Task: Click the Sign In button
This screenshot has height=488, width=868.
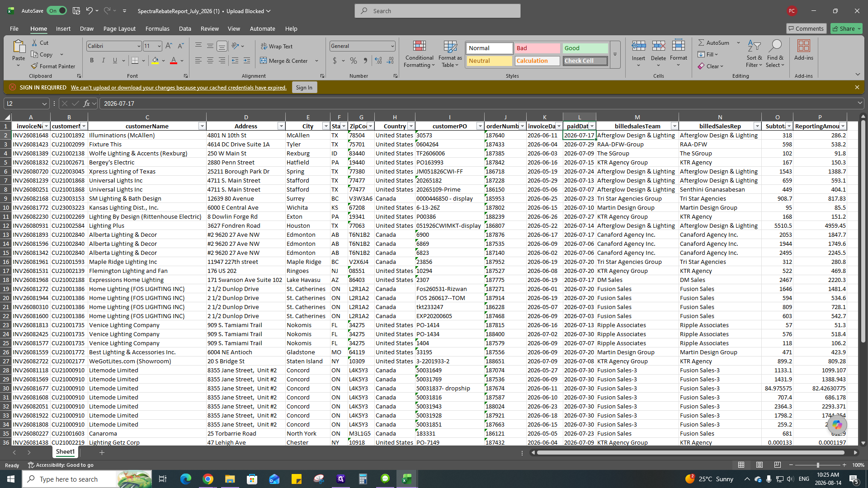Action: pyautogui.click(x=304, y=87)
